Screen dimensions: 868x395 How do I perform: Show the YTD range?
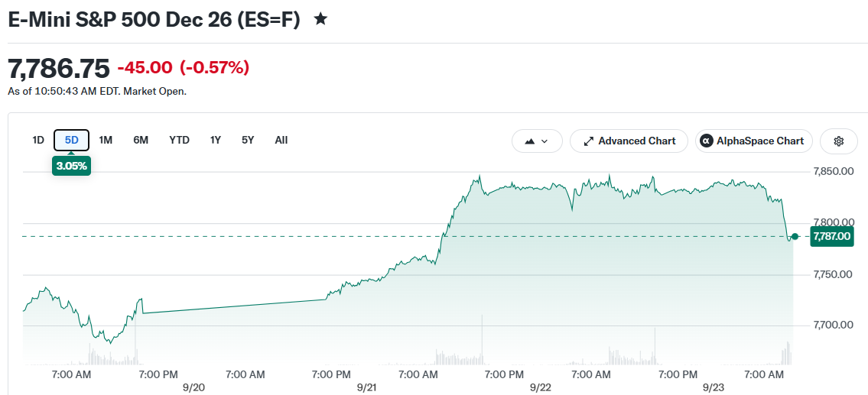tap(180, 141)
